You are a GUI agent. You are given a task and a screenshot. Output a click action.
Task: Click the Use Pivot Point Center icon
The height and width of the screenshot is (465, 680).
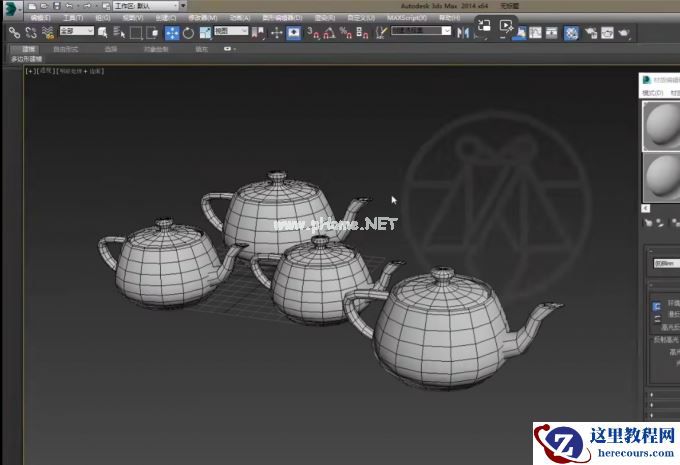pos(258,33)
